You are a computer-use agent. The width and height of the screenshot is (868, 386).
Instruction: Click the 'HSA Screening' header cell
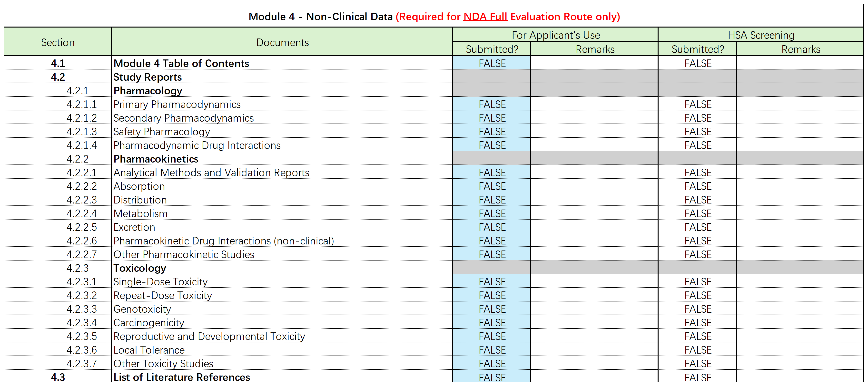(761, 35)
